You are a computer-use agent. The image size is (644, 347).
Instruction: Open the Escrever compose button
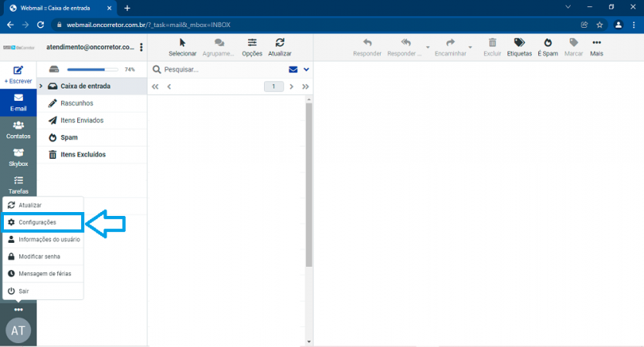18,75
